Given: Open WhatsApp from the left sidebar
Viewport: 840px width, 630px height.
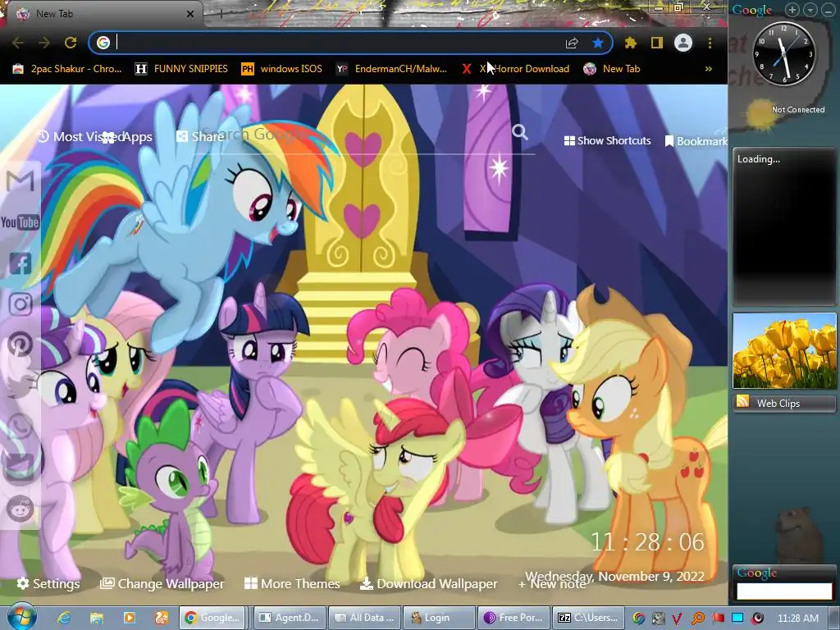Looking at the screenshot, I should pyautogui.click(x=21, y=427).
